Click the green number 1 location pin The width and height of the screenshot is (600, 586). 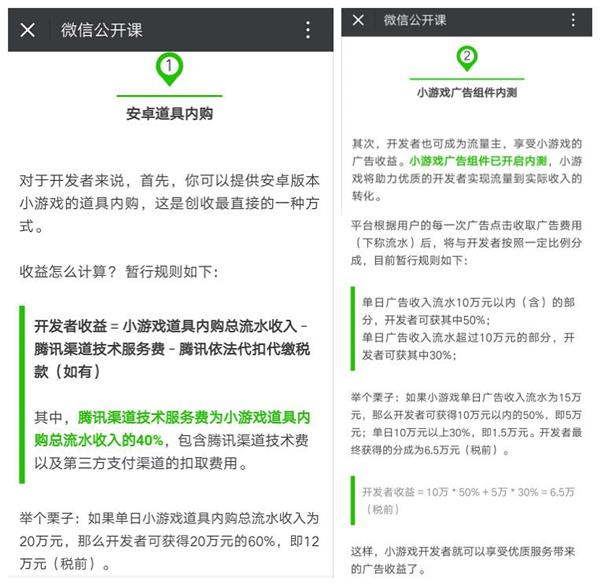(169, 69)
